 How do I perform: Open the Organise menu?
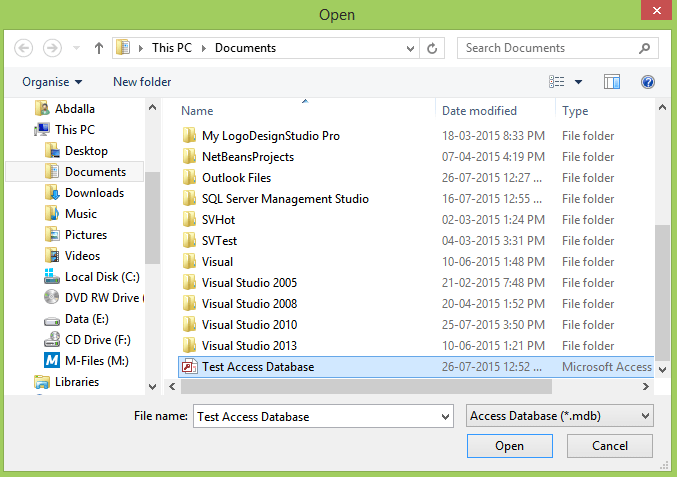52,82
